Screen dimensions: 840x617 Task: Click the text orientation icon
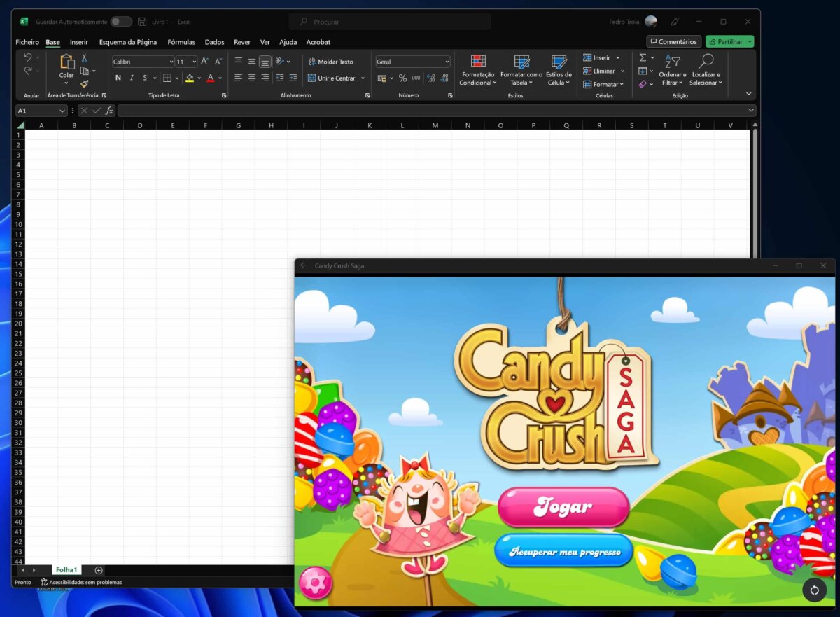(x=280, y=62)
